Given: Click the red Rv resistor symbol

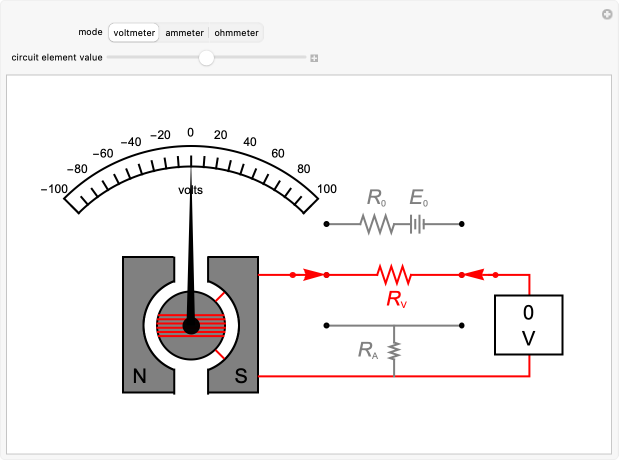Looking at the screenshot, I should 394,273.
